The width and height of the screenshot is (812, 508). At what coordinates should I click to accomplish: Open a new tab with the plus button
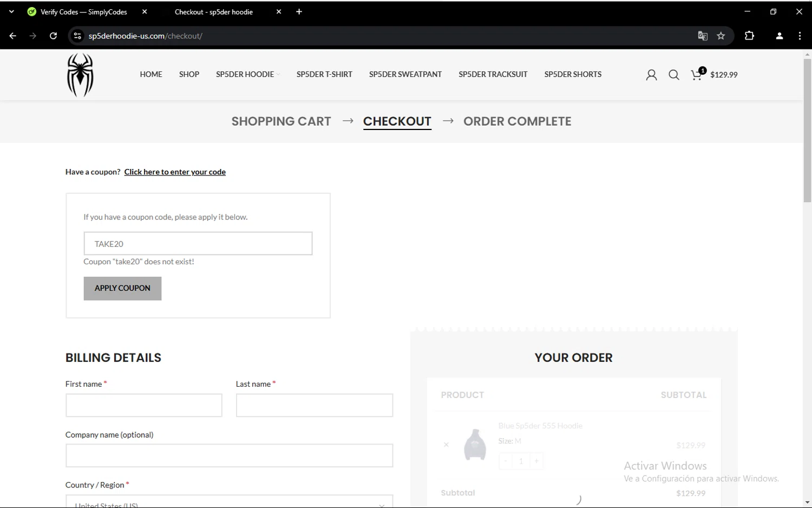pyautogui.click(x=299, y=11)
